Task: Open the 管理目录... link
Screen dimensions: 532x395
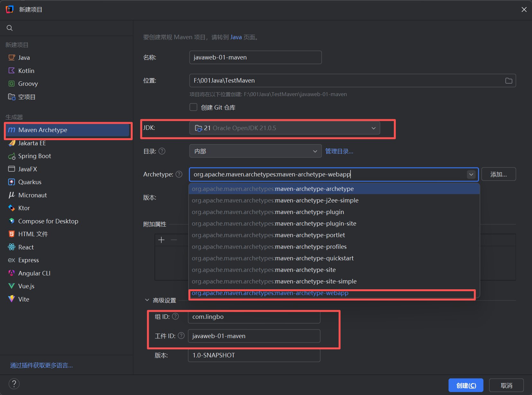Action: (x=339, y=151)
